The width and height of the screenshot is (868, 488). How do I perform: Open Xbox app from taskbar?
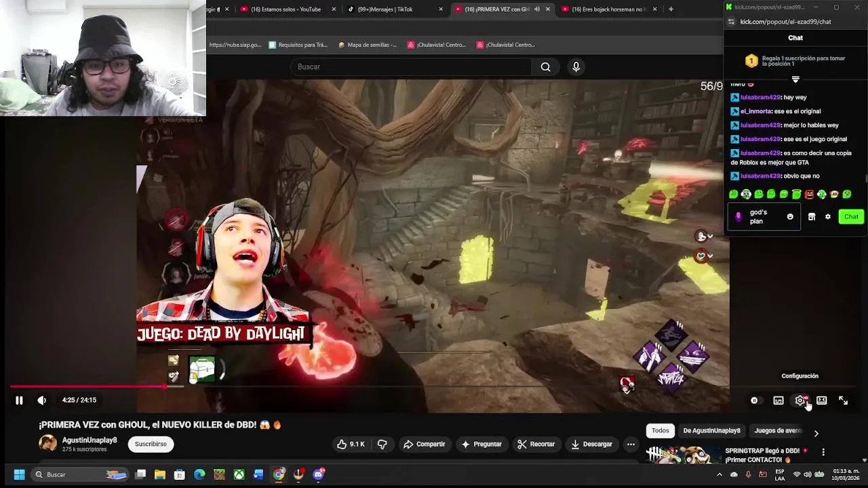click(239, 474)
